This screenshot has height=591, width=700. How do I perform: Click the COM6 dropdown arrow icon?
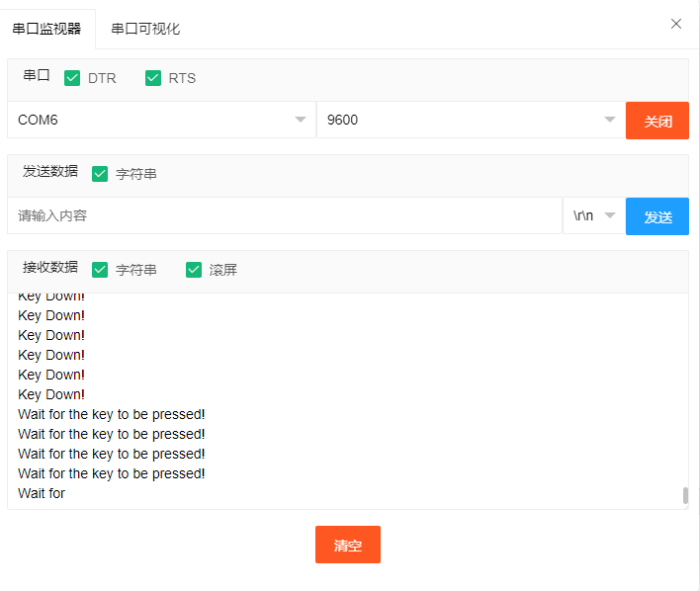click(301, 120)
